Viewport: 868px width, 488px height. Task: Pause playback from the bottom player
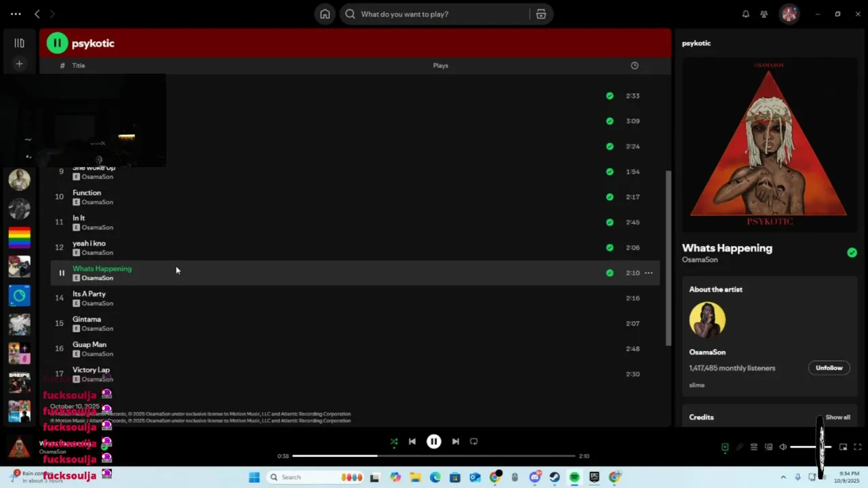point(434,441)
